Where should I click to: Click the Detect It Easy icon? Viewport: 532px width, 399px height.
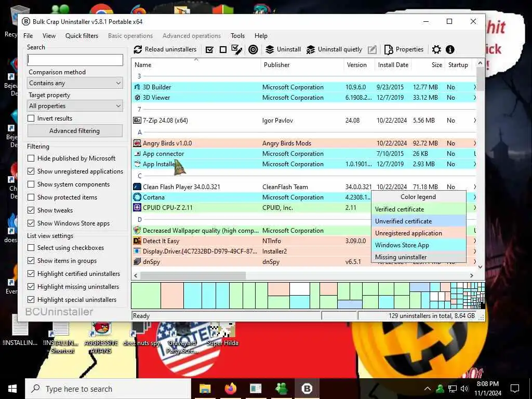(137, 241)
